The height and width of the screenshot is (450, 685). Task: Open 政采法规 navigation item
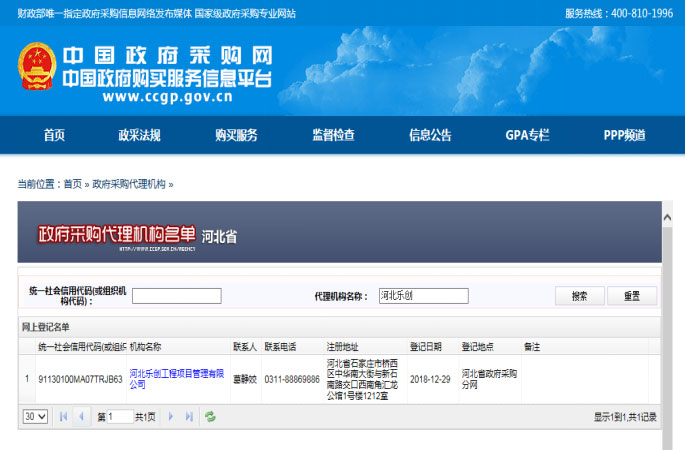(139, 136)
